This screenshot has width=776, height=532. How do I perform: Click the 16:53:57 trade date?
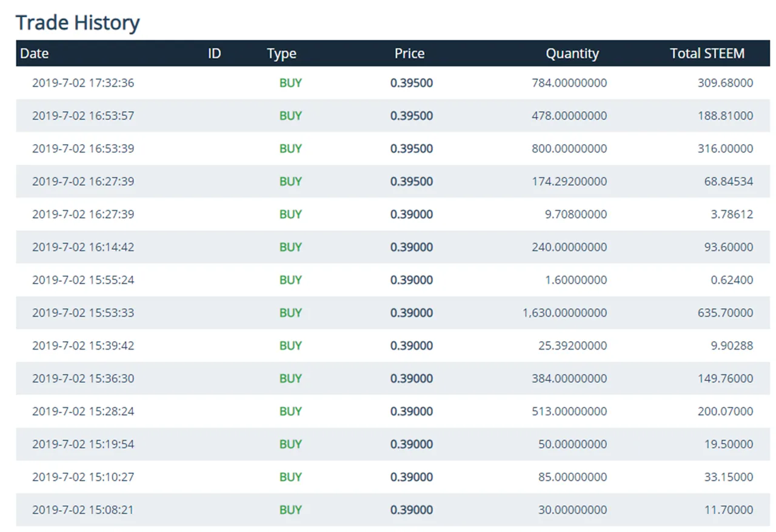[83, 116]
